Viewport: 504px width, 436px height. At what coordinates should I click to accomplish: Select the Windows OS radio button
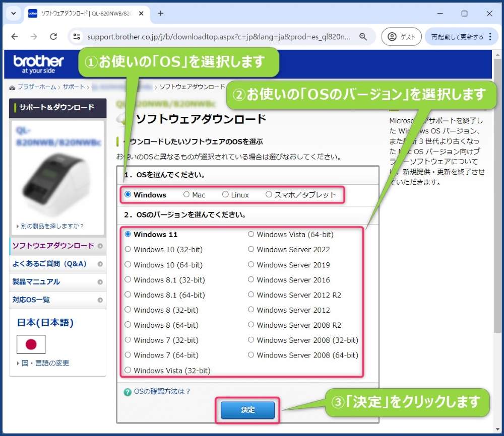128,194
